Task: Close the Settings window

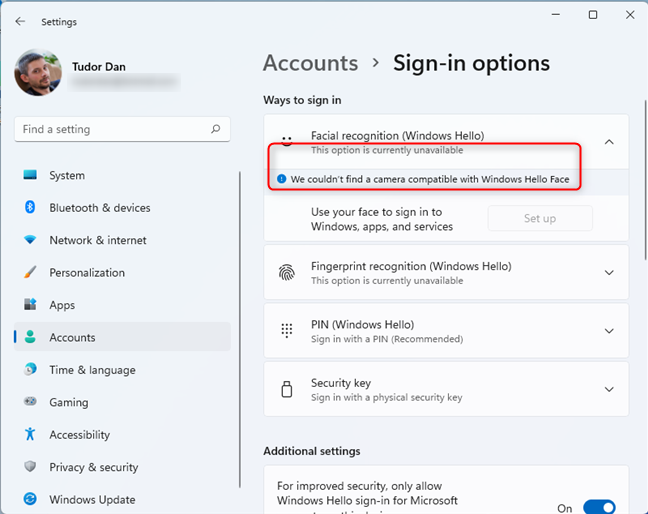Action: click(x=630, y=15)
